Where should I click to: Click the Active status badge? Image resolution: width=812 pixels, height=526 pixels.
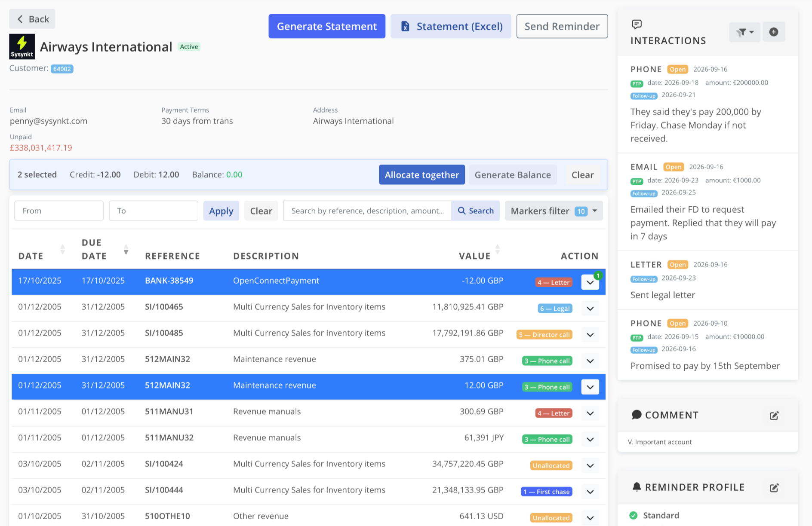point(189,47)
